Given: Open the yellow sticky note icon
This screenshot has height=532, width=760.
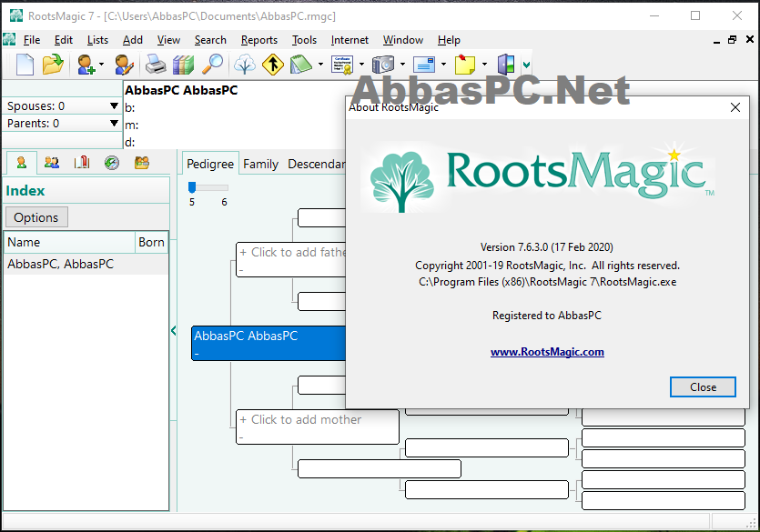Looking at the screenshot, I should (x=465, y=64).
